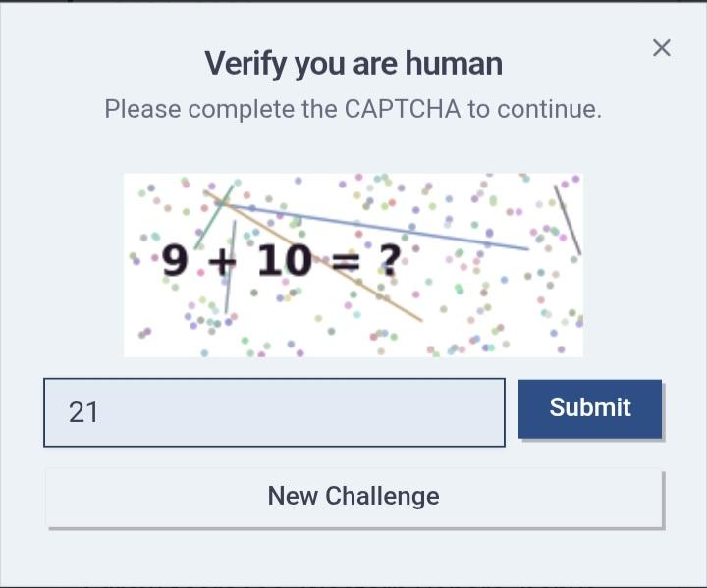Focus the CAPTCHA answer input field
The width and height of the screenshot is (707, 588).
[x=274, y=412]
